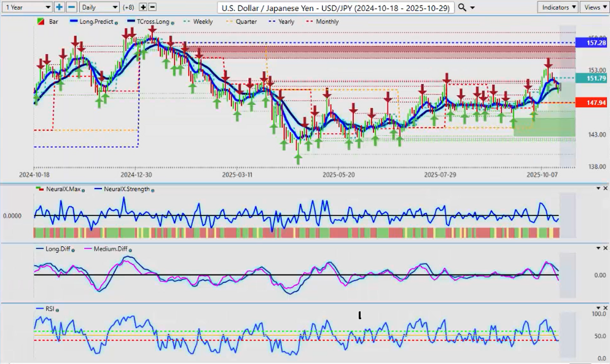
Task: Open the 1 Year time range dropdown
Action: click(26, 7)
